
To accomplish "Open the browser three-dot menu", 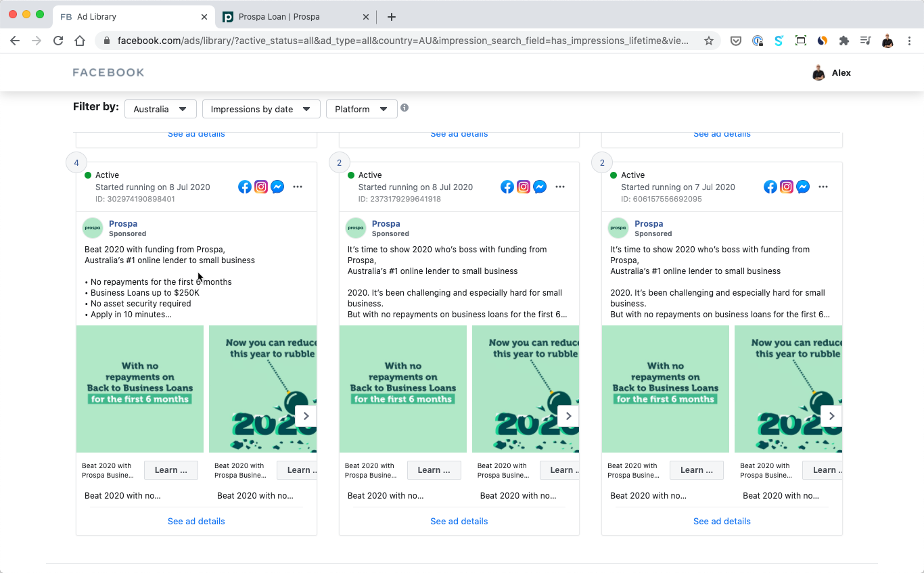I will 909,41.
